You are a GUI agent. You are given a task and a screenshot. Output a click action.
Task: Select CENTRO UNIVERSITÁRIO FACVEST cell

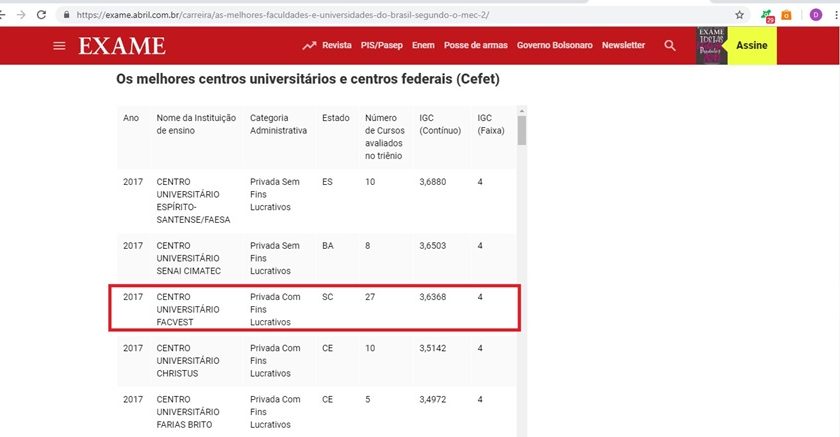(188, 310)
